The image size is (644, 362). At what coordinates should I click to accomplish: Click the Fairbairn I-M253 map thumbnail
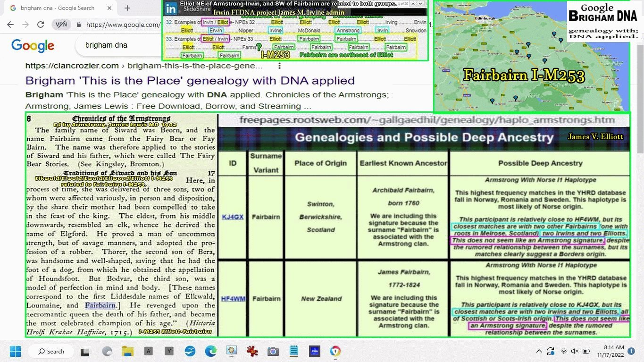click(x=531, y=57)
